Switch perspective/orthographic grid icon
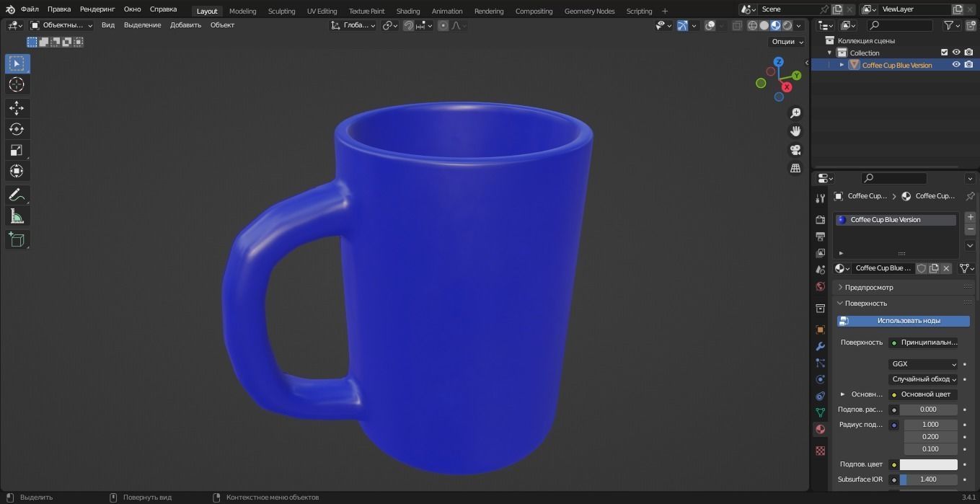The image size is (980, 504). click(795, 168)
